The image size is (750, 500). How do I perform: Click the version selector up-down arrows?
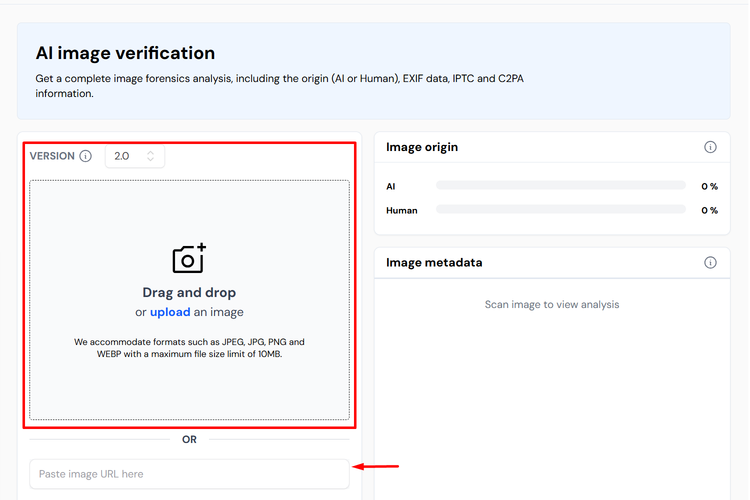point(150,156)
